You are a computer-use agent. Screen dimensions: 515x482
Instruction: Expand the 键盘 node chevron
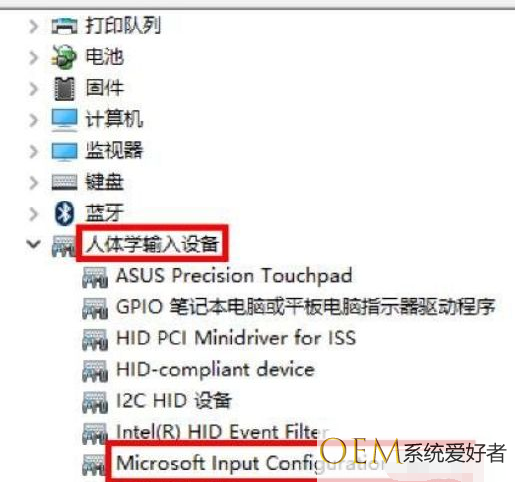(33, 183)
